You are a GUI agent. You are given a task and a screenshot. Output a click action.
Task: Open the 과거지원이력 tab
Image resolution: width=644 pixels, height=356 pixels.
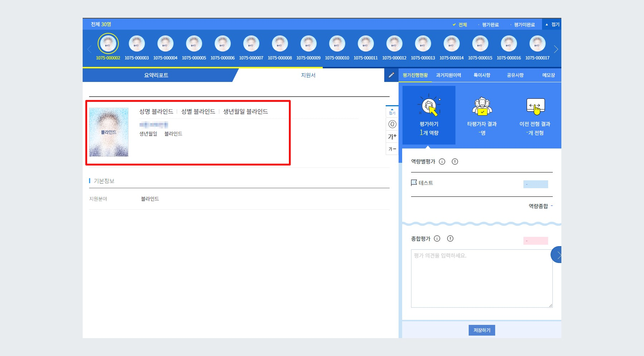(449, 75)
